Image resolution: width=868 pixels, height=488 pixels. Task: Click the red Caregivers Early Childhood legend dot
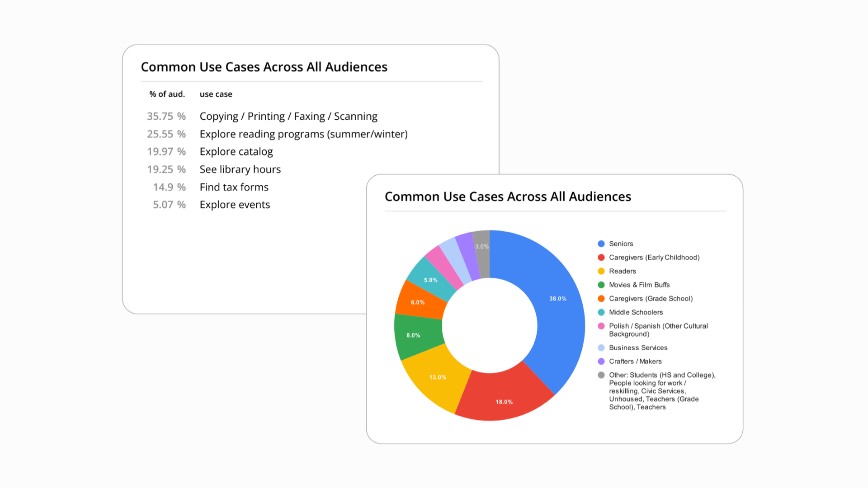pos(601,258)
